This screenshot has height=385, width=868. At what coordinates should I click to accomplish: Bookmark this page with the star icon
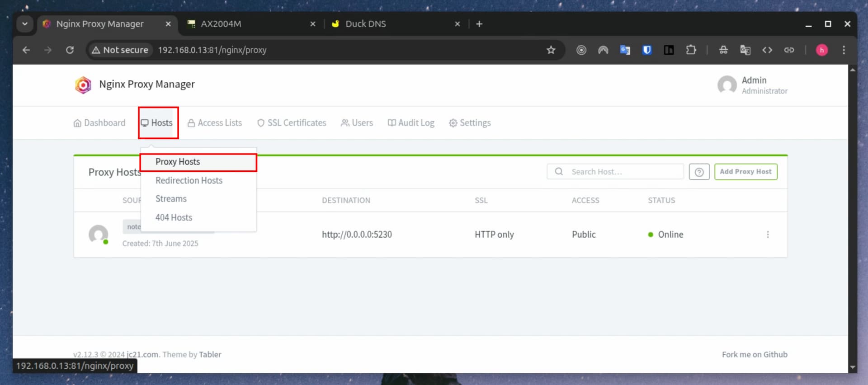point(551,50)
